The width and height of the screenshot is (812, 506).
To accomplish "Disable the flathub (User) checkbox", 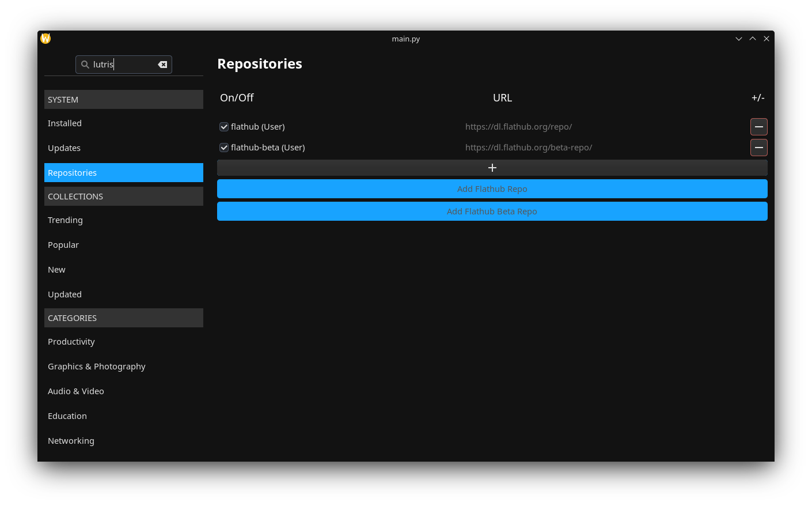I will pyautogui.click(x=224, y=127).
